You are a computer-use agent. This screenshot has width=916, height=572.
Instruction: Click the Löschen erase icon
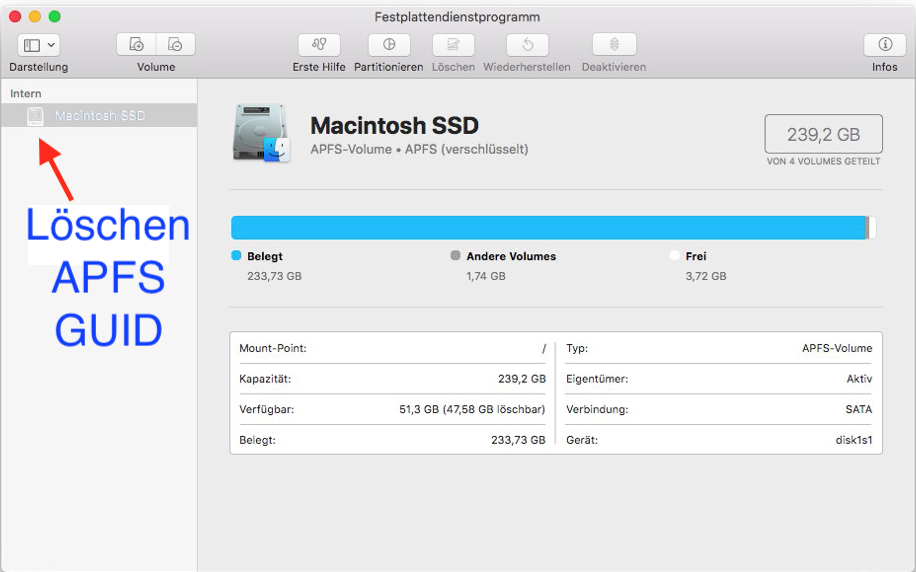[453, 45]
